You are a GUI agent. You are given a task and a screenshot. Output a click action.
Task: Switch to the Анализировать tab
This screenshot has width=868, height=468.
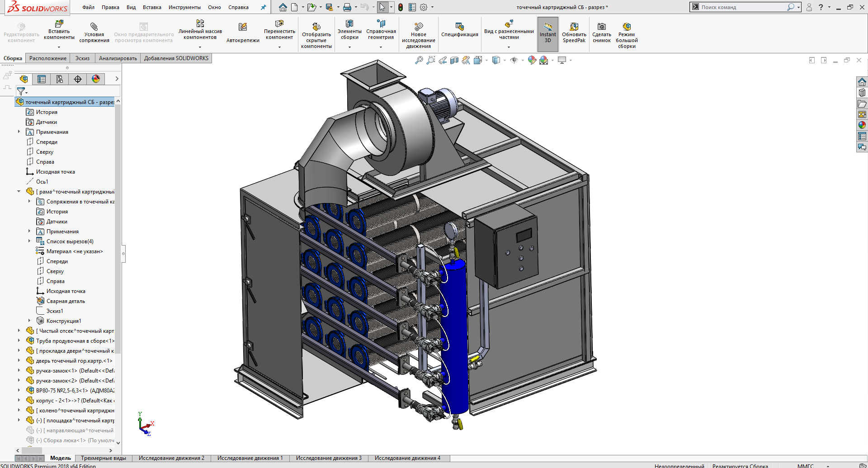click(x=118, y=58)
